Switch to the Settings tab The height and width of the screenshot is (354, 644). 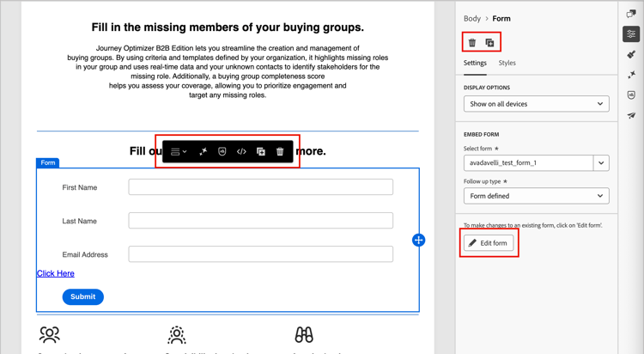click(475, 63)
